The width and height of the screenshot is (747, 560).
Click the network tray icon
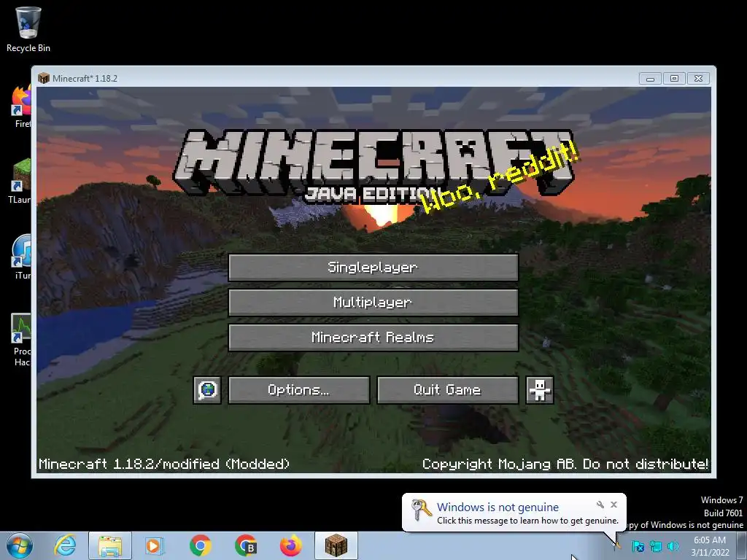point(656,546)
